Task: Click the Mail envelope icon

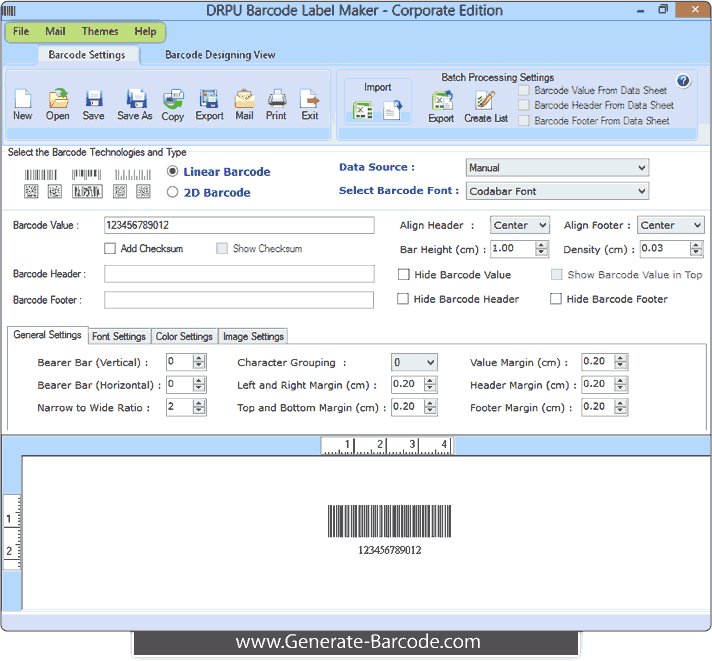Action: click(x=244, y=98)
